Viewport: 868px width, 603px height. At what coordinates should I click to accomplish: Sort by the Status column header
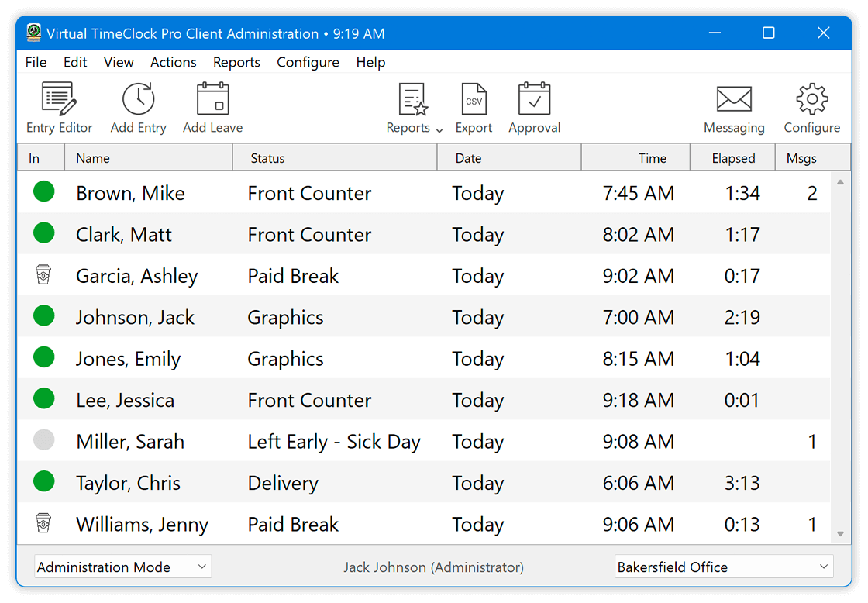click(x=335, y=158)
